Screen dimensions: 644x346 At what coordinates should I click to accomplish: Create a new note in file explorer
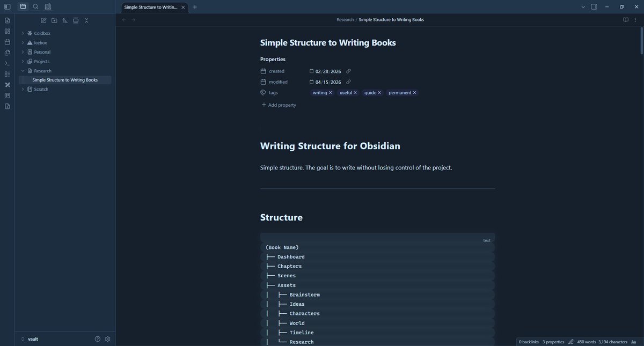(x=43, y=20)
